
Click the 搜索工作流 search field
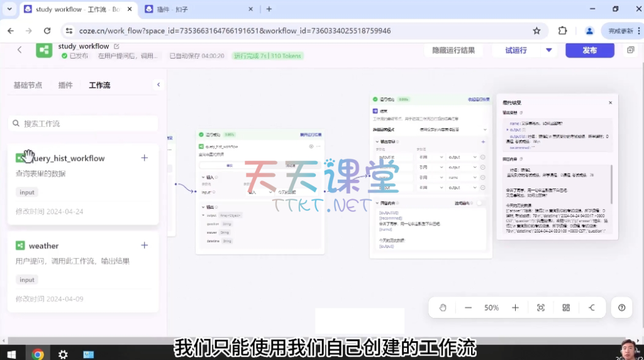coord(83,124)
